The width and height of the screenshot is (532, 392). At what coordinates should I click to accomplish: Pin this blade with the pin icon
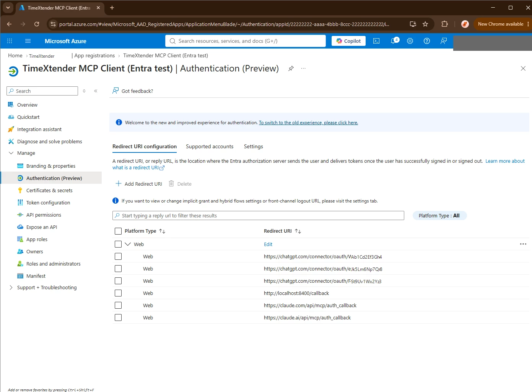[x=291, y=68]
